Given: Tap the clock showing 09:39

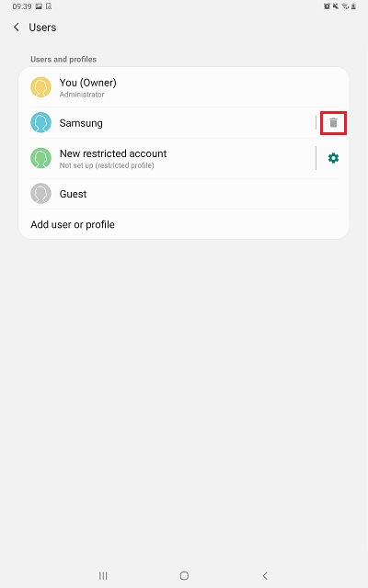Looking at the screenshot, I should 22,6.
